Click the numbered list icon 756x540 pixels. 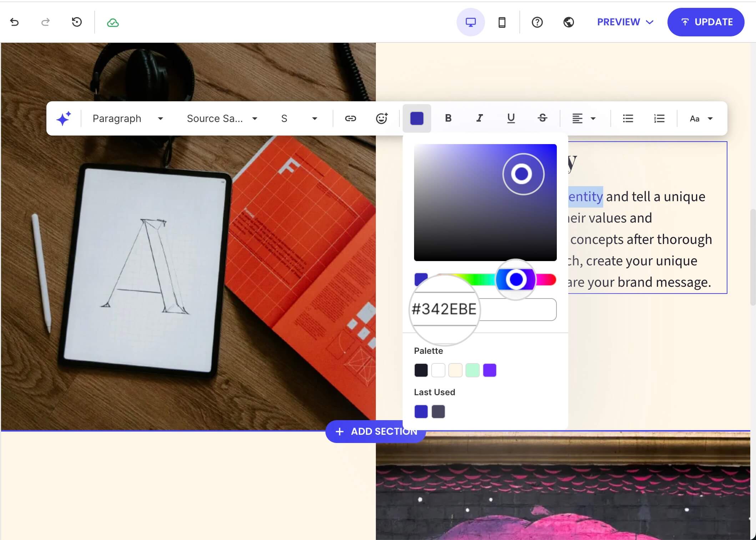(659, 118)
